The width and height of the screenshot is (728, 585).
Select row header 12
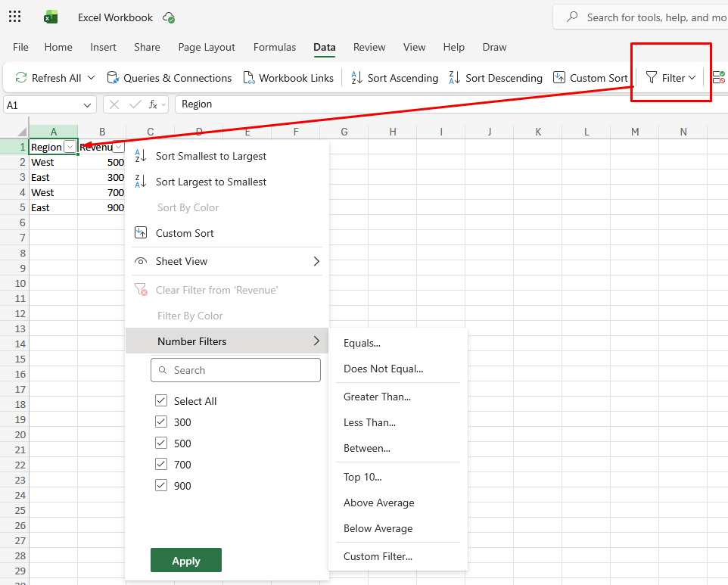(x=14, y=313)
